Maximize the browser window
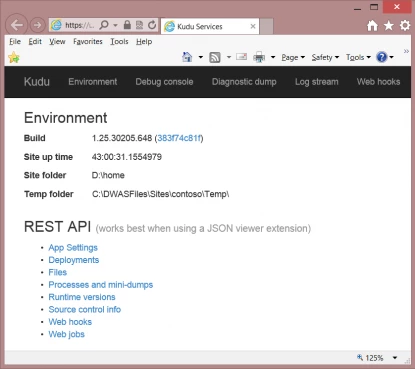415x369 pixels. 374,7
